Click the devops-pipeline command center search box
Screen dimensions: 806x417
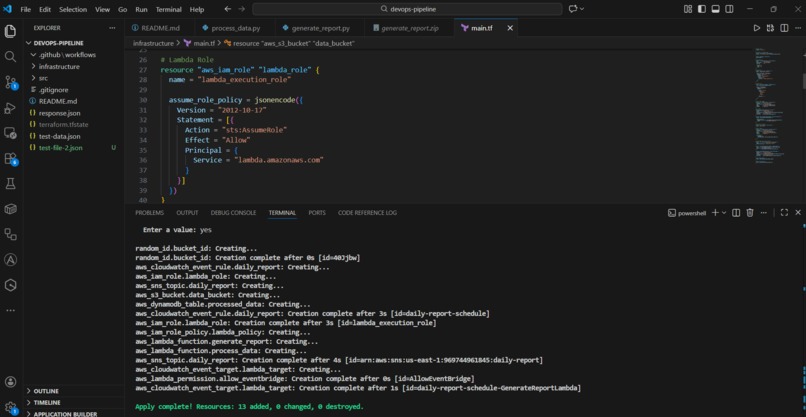click(x=407, y=9)
